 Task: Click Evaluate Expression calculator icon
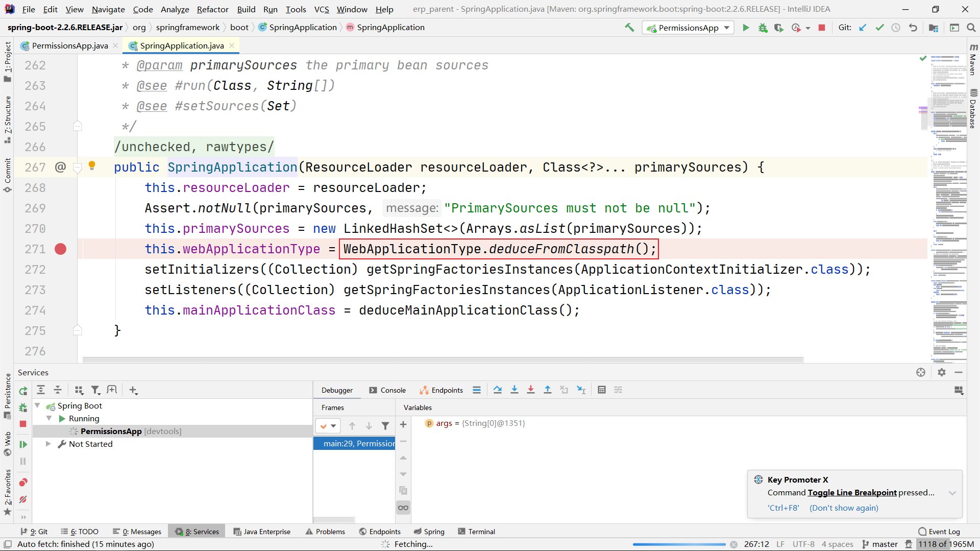click(602, 390)
